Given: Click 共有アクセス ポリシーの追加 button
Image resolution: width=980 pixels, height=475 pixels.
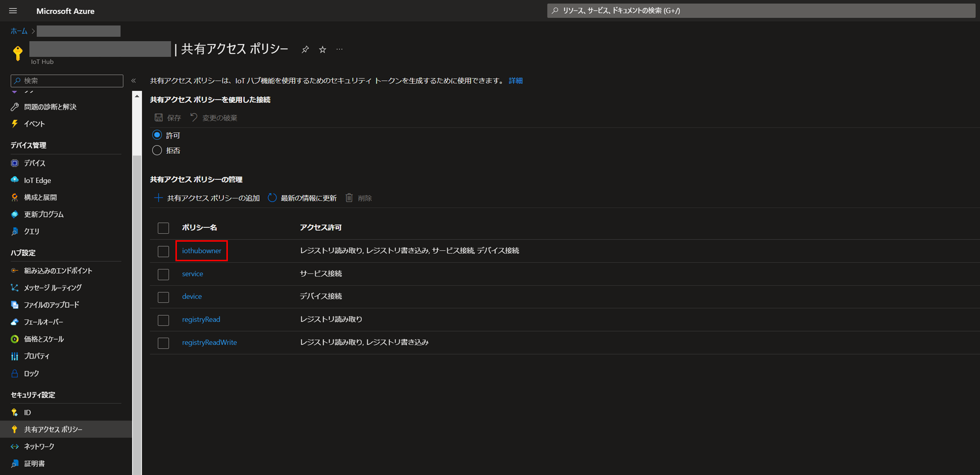Looking at the screenshot, I should [207, 198].
